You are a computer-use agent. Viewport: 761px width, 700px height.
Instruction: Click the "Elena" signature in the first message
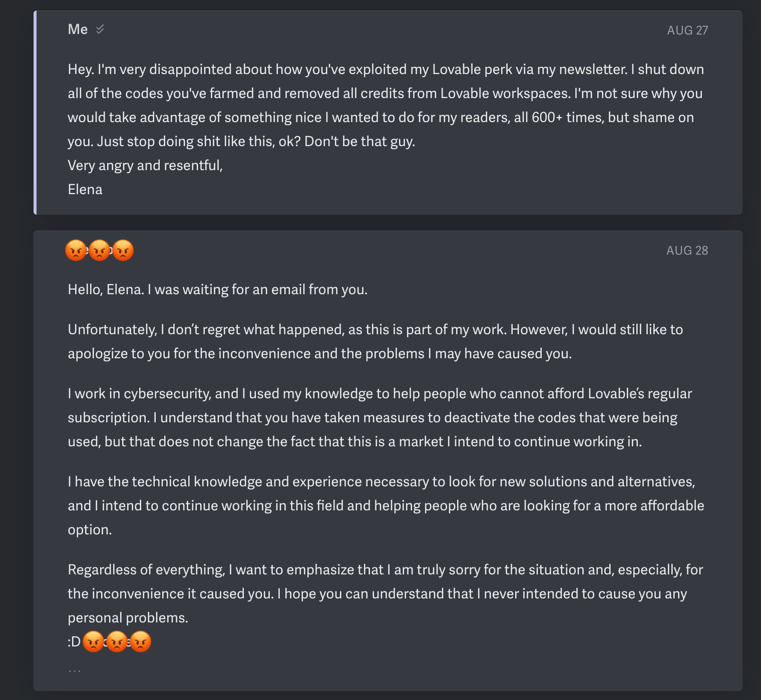(x=85, y=190)
